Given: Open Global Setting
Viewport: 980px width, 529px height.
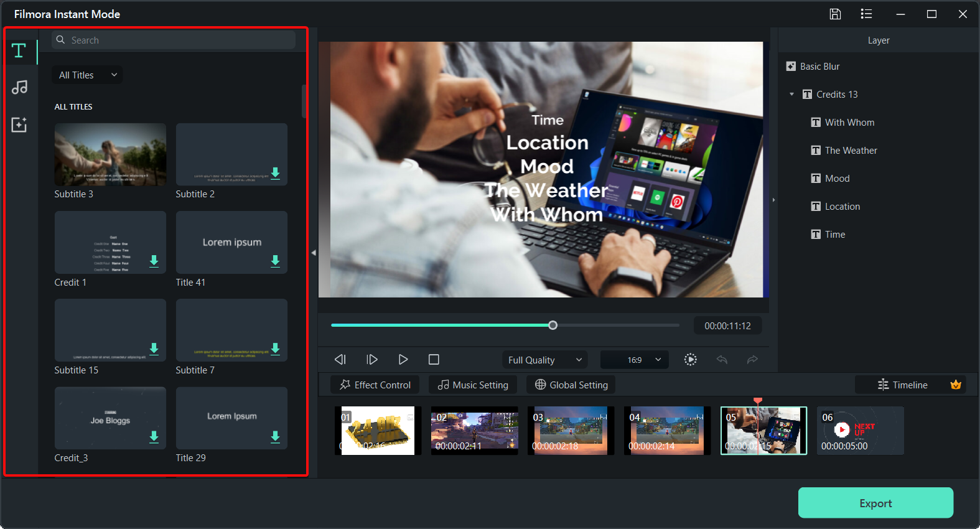Looking at the screenshot, I should coord(571,385).
